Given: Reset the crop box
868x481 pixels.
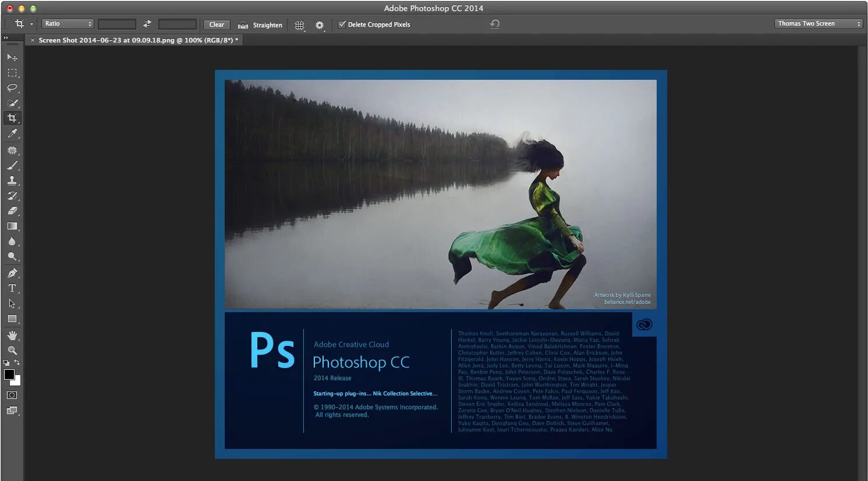Looking at the screenshot, I should [495, 24].
